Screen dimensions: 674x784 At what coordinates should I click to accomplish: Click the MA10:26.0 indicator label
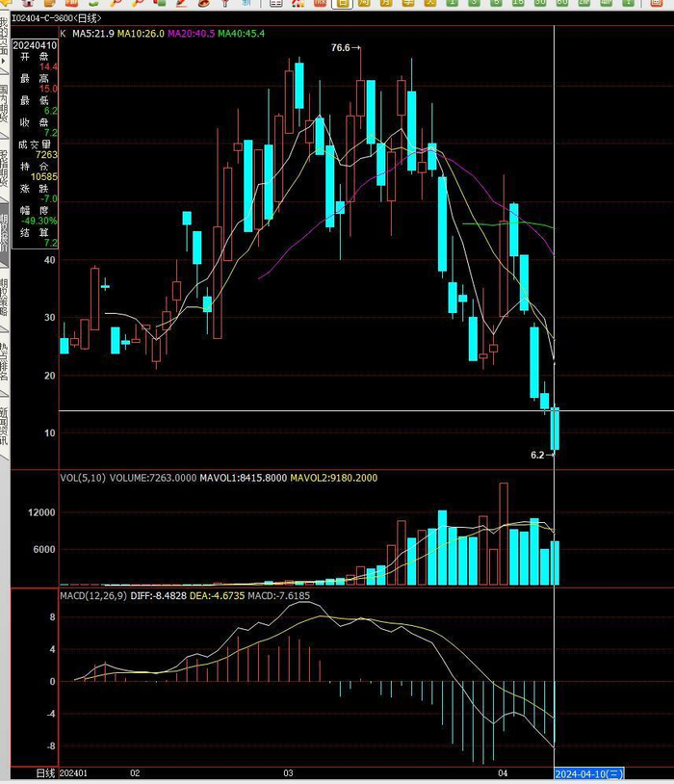(x=141, y=34)
